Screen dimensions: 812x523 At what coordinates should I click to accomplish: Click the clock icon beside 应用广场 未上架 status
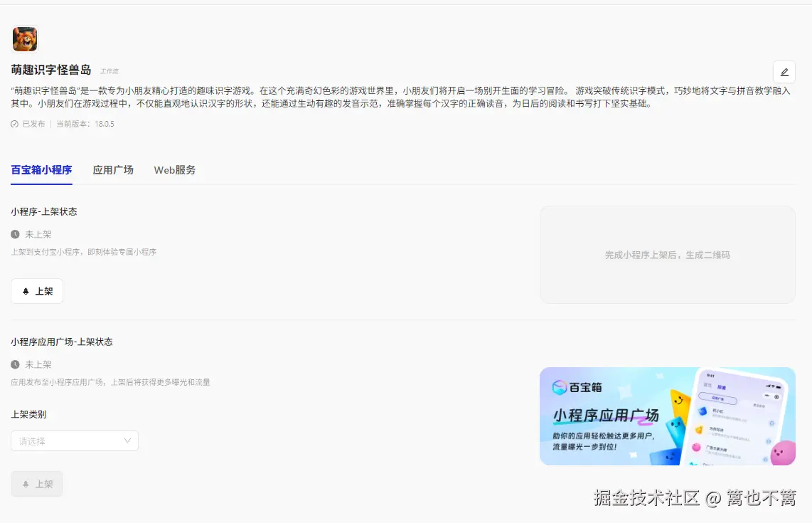tap(15, 364)
